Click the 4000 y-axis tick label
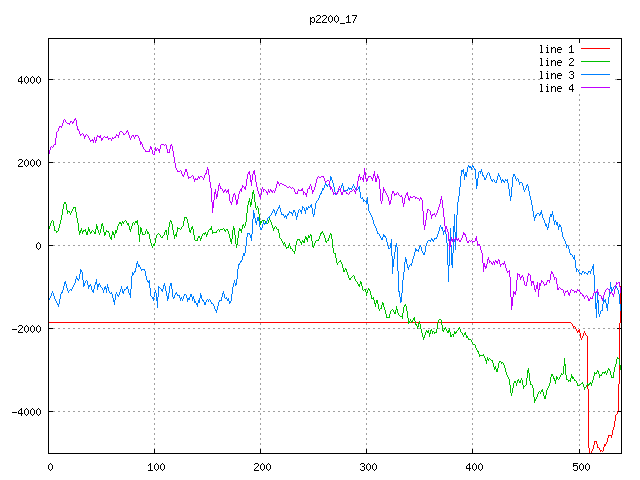 point(27,80)
